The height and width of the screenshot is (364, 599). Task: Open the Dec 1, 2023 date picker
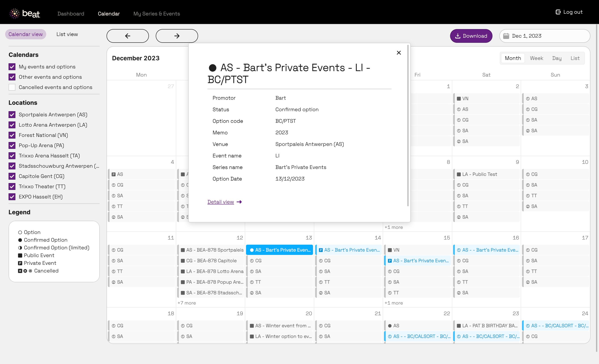click(x=544, y=36)
